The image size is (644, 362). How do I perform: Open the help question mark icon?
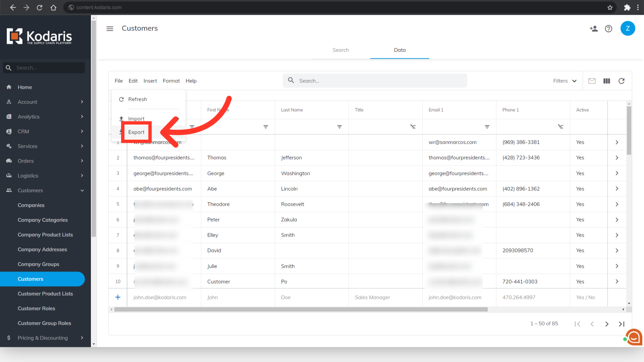608,28
